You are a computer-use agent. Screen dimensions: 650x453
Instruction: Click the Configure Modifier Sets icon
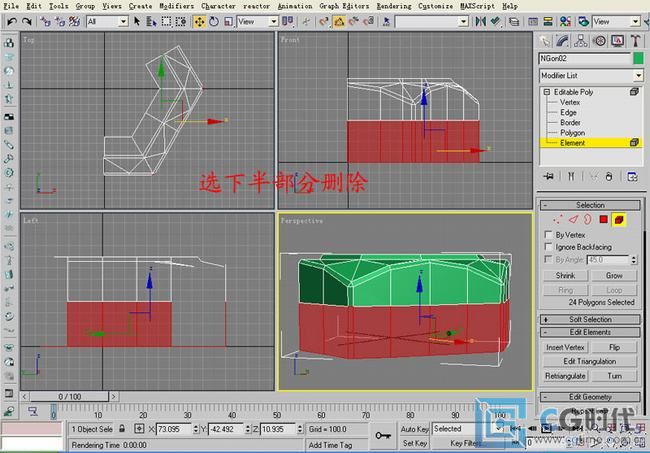point(632,177)
